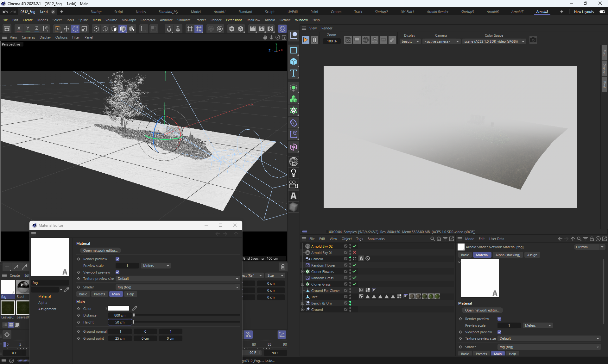
Task: Expand the Bench_&_Urn object tree
Action: pyautogui.click(x=302, y=303)
